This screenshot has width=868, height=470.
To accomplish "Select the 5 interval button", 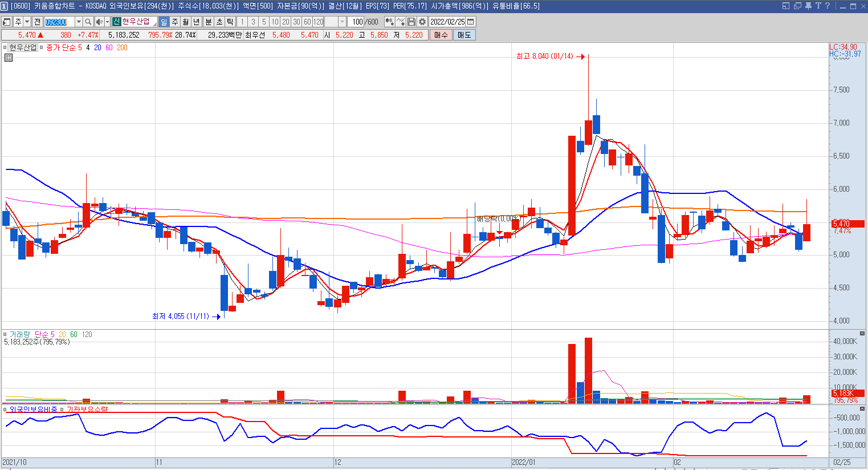I will tap(264, 22).
